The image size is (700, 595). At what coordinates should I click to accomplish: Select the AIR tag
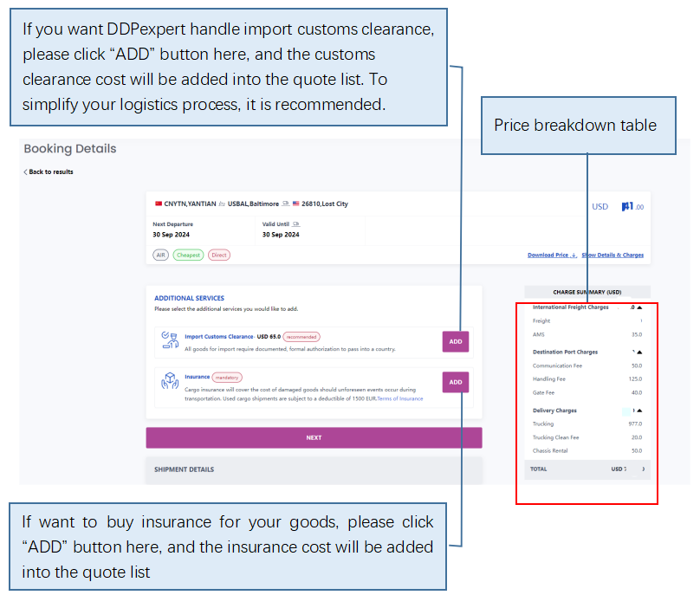pyautogui.click(x=161, y=255)
